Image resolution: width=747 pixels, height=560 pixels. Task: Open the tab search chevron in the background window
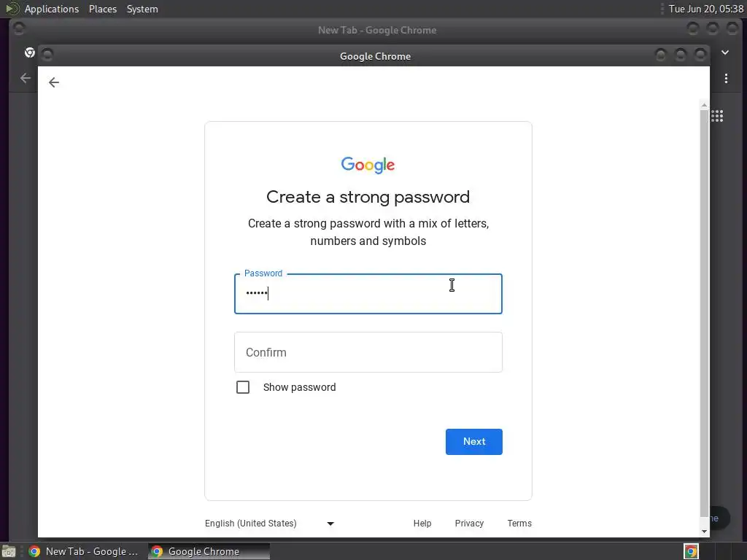point(724,52)
